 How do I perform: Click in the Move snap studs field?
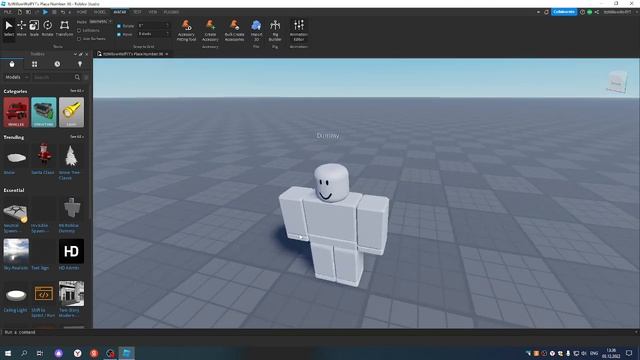click(153, 34)
